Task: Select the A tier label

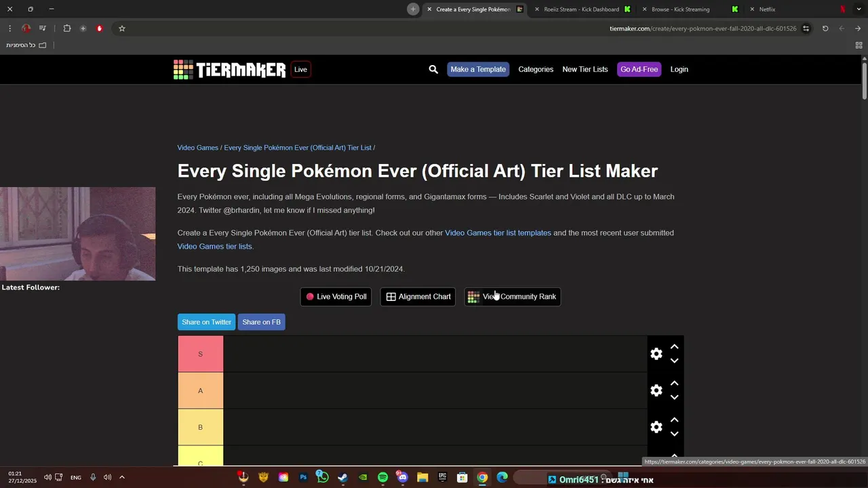Action: 201,390
